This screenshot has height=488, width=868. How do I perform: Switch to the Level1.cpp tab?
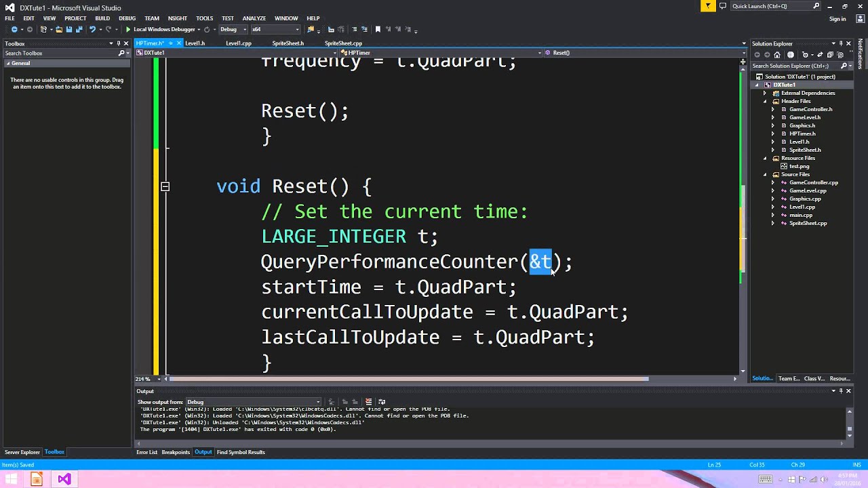pos(239,43)
